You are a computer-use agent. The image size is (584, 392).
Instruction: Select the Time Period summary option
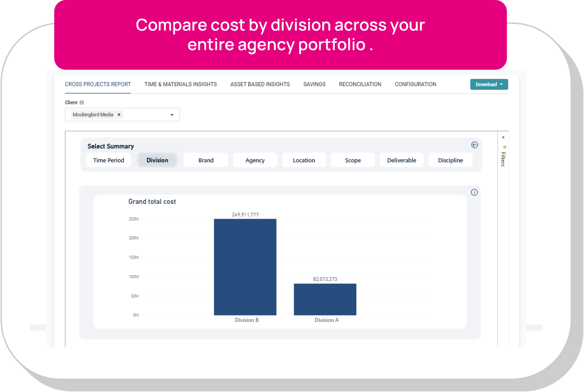pos(108,160)
